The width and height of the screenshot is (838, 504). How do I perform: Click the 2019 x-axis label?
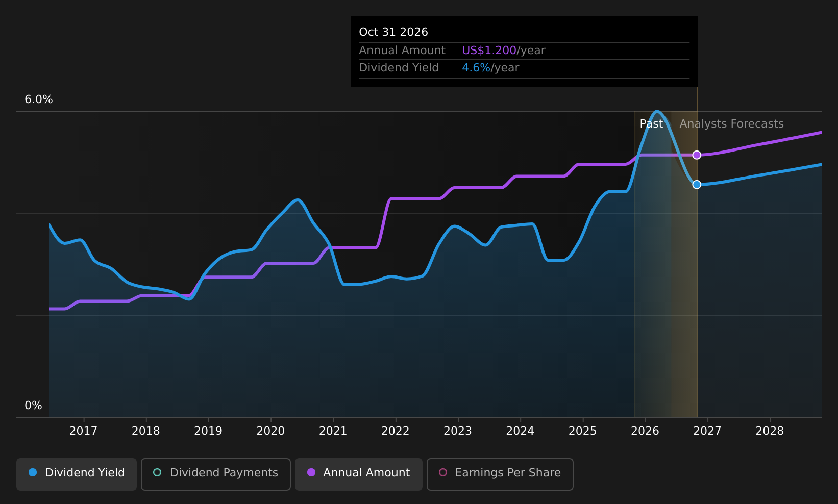(208, 431)
